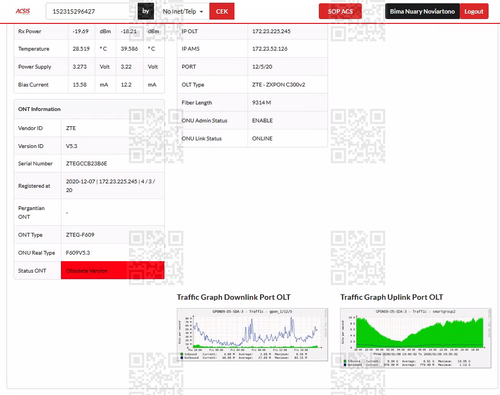Open the Traffic Graph Downlink Port OLT image

252,334
